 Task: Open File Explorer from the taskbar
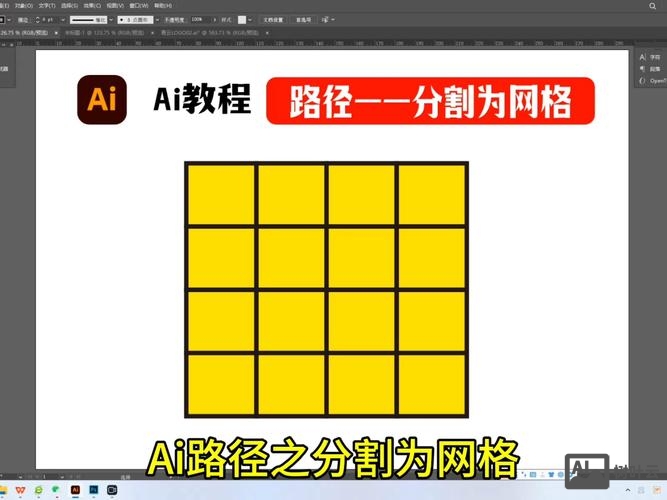click(3, 490)
